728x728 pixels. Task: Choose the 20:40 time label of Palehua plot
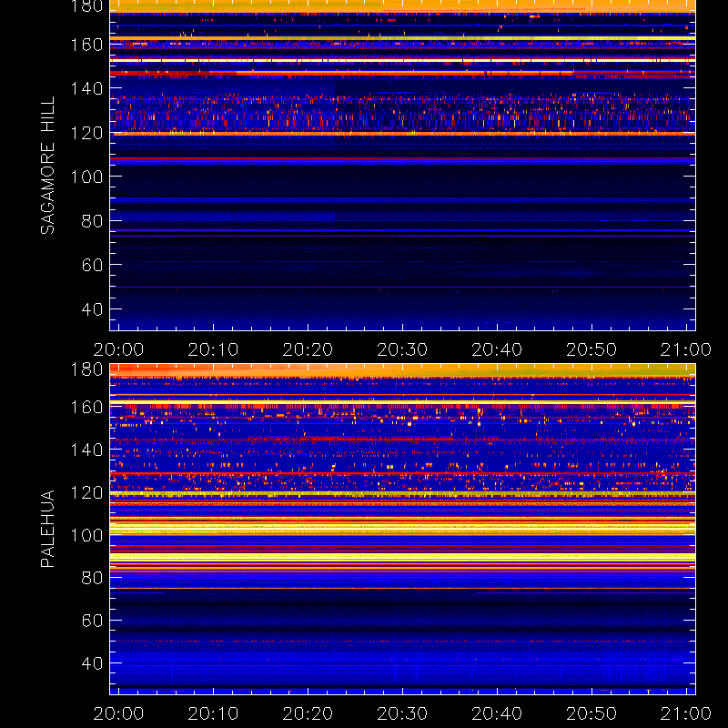coord(497,713)
